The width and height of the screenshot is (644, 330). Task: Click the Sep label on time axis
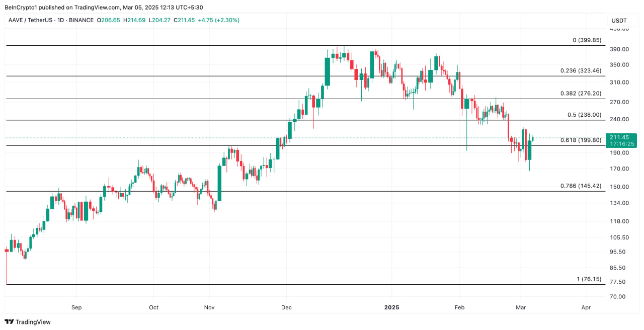pos(76,307)
